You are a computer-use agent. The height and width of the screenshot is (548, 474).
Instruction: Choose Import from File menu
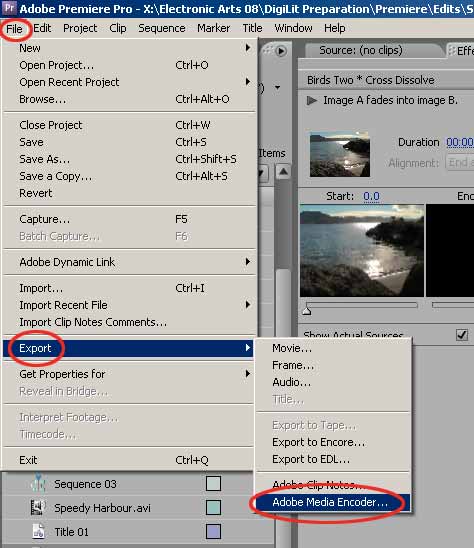pyautogui.click(x=129, y=288)
